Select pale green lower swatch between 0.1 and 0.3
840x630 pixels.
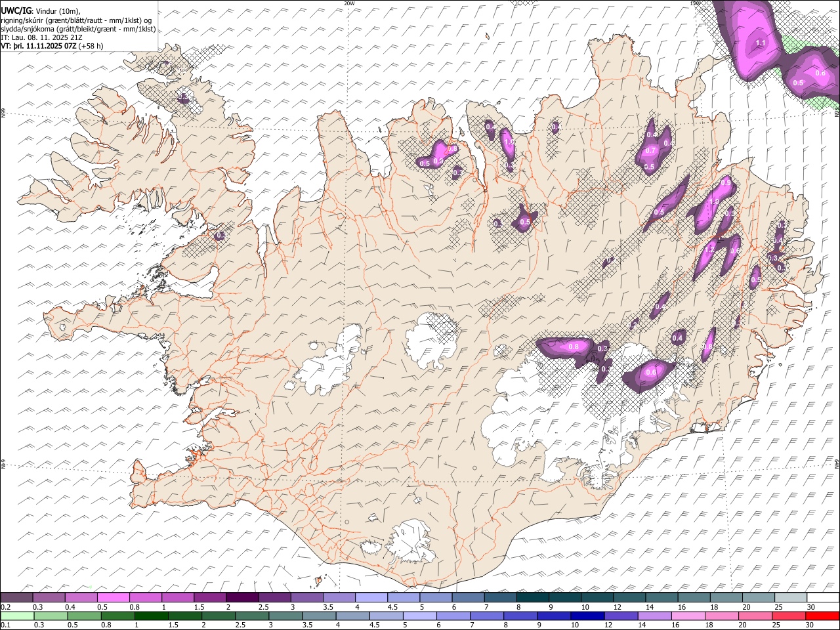[x=17, y=616]
